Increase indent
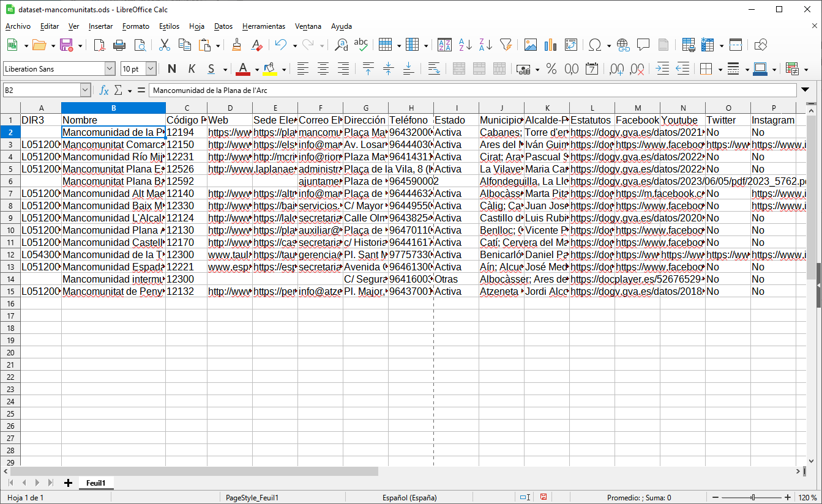The width and height of the screenshot is (822, 504). coord(662,69)
